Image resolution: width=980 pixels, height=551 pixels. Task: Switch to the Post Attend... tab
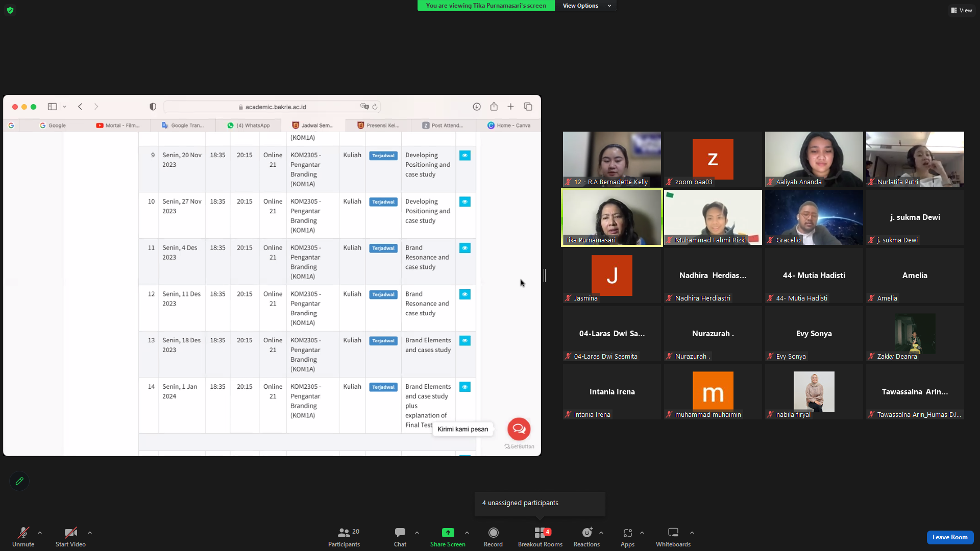[443, 126]
